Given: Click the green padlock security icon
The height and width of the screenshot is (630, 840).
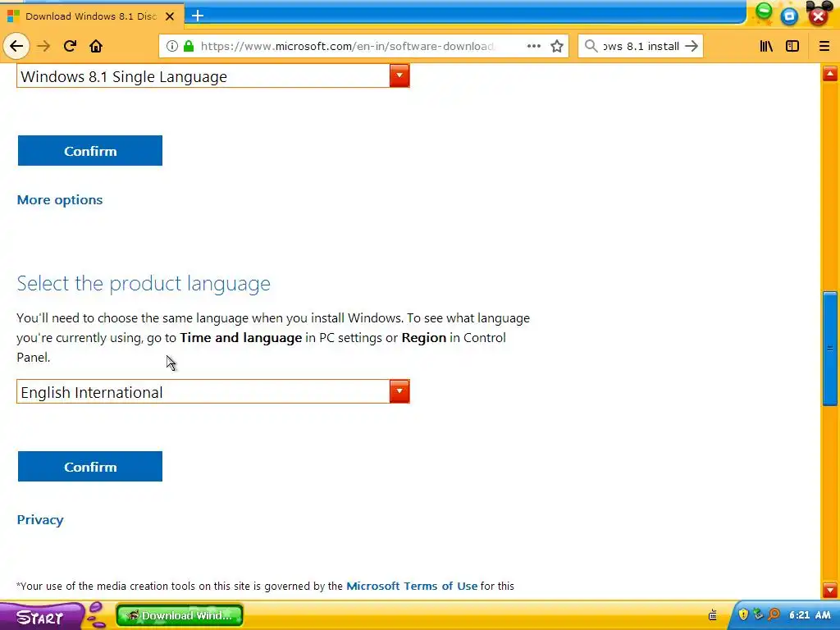Looking at the screenshot, I should [x=189, y=46].
